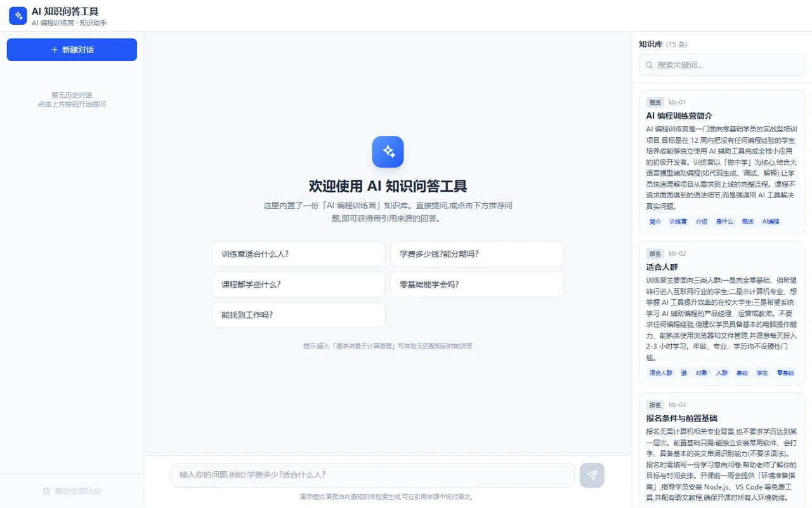Click the large sparkle icon above the welcome title
This screenshot has width=812, height=508.
click(388, 152)
